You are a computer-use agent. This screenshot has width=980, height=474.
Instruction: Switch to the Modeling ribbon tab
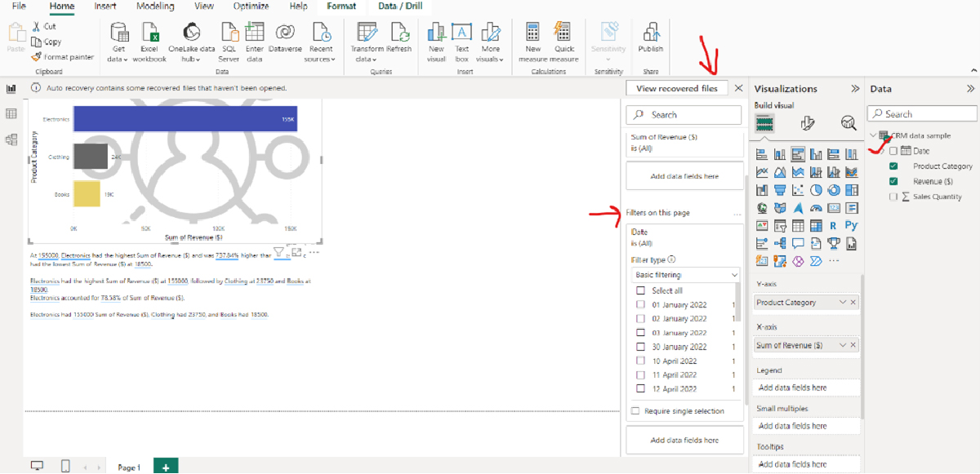(x=155, y=7)
